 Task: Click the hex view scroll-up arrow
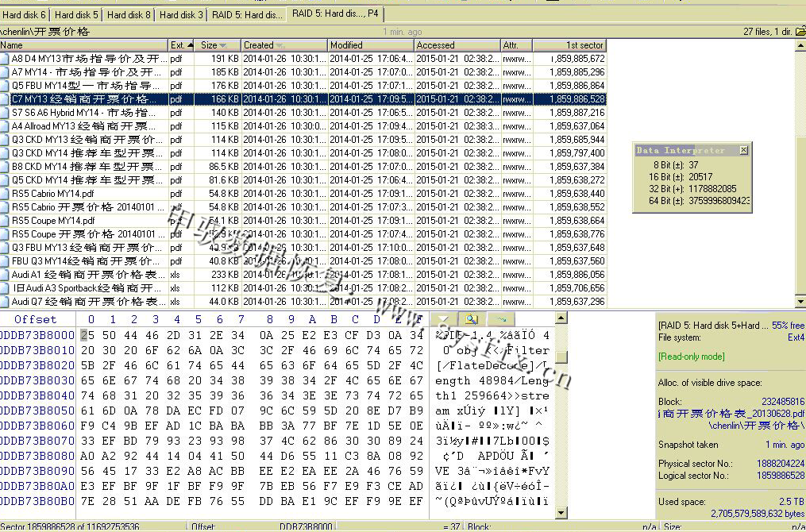pyautogui.click(x=561, y=318)
